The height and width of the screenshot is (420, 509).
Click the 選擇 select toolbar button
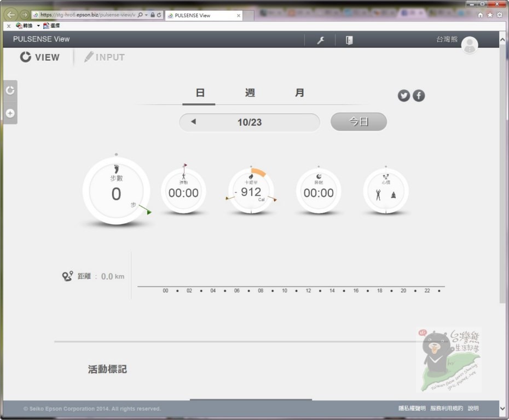point(51,26)
